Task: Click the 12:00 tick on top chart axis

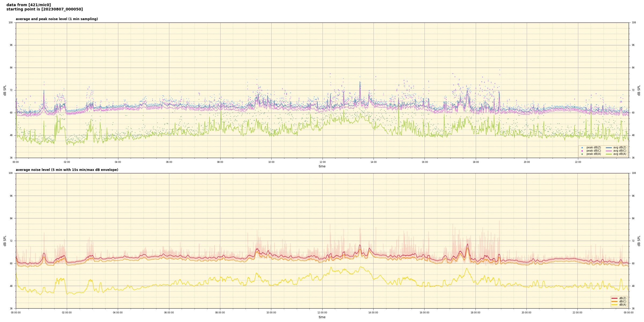Action: tap(322, 162)
